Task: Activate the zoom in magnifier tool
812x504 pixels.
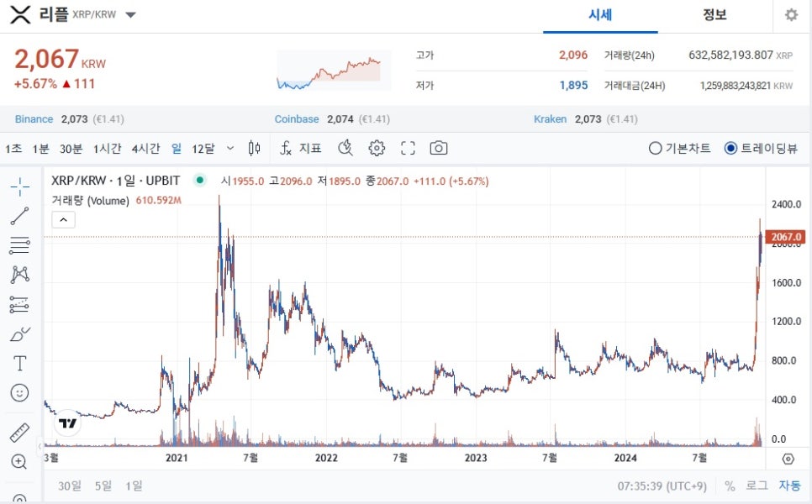Action: [18, 461]
